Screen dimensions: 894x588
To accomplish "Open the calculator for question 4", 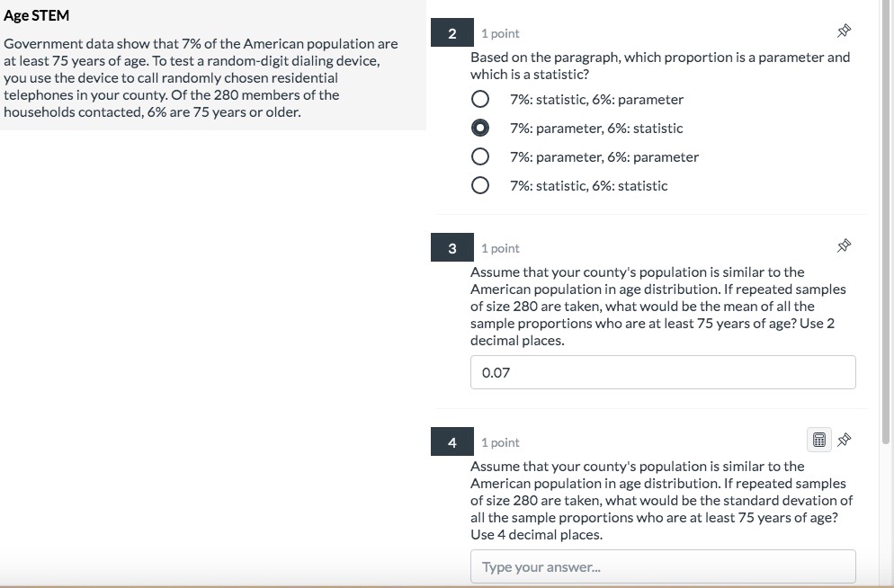I will coord(818,439).
